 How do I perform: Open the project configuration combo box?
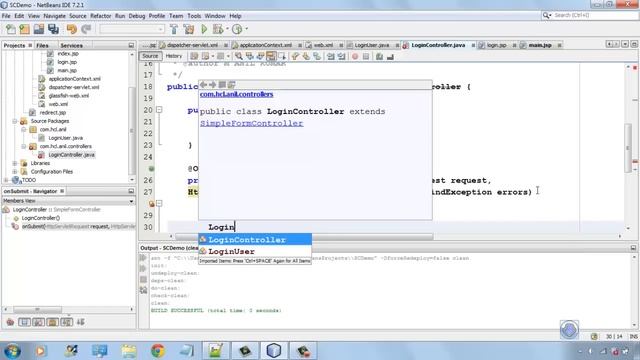(132, 29)
